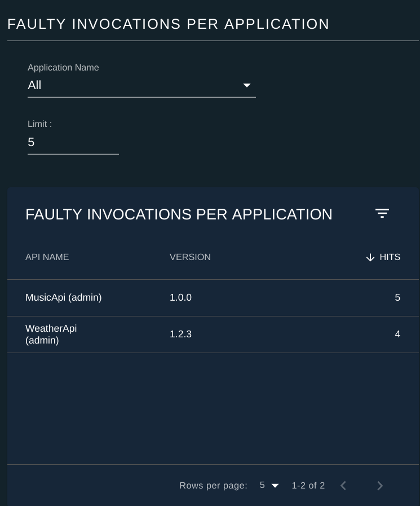Sort by the VERSION column header
This screenshot has height=506, width=420.
(x=191, y=257)
